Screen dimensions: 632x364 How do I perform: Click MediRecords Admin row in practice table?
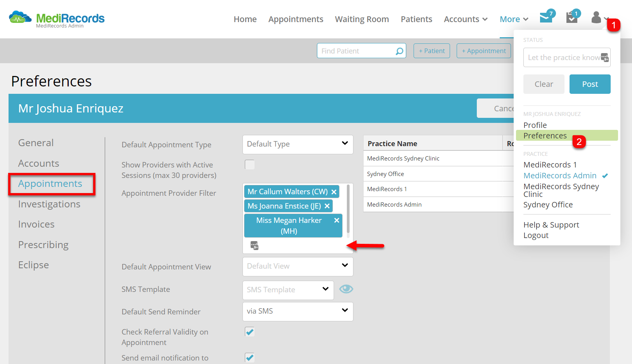click(439, 204)
